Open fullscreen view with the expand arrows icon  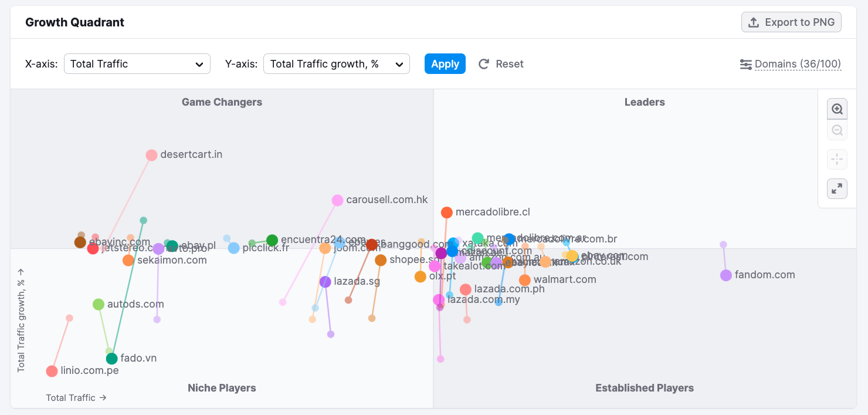coord(837,188)
